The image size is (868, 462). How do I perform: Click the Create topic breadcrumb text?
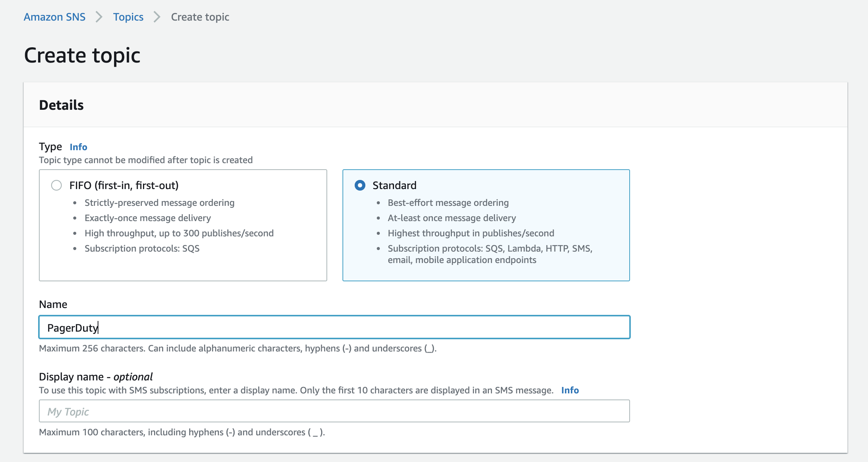click(200, 17)
